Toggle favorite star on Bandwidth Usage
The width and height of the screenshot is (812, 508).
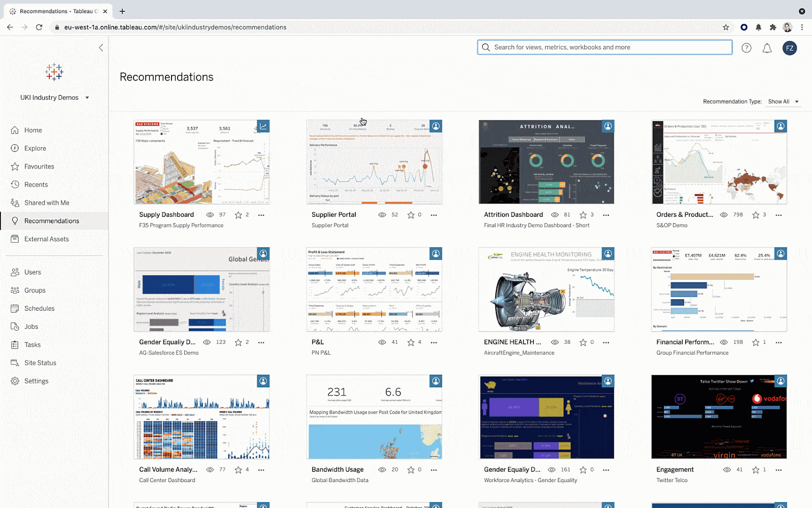coord(411,469)
